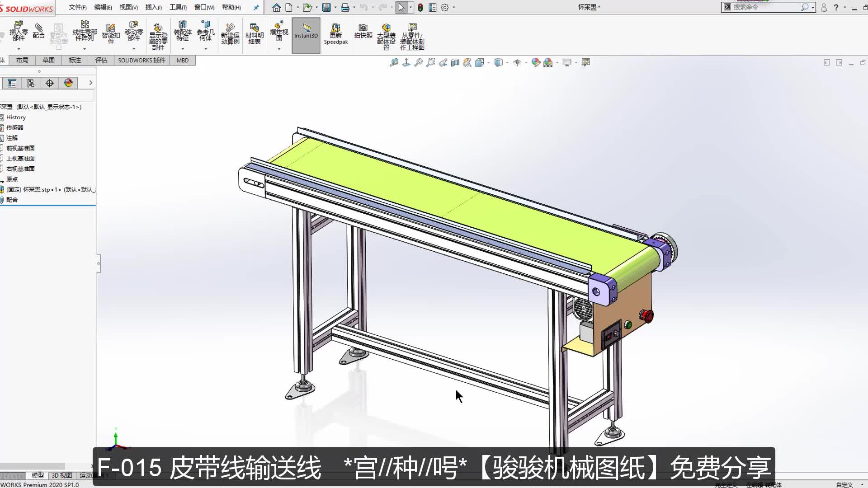Viewport: 868px width, 488px height.
Task: Open the DisplayManager color ball tab
Action: click(x=68, y=83)
